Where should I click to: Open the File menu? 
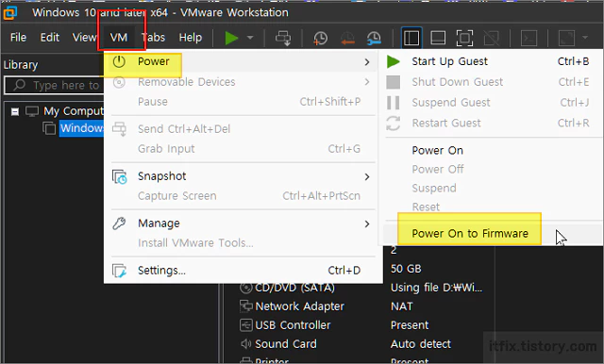point(18,38)
